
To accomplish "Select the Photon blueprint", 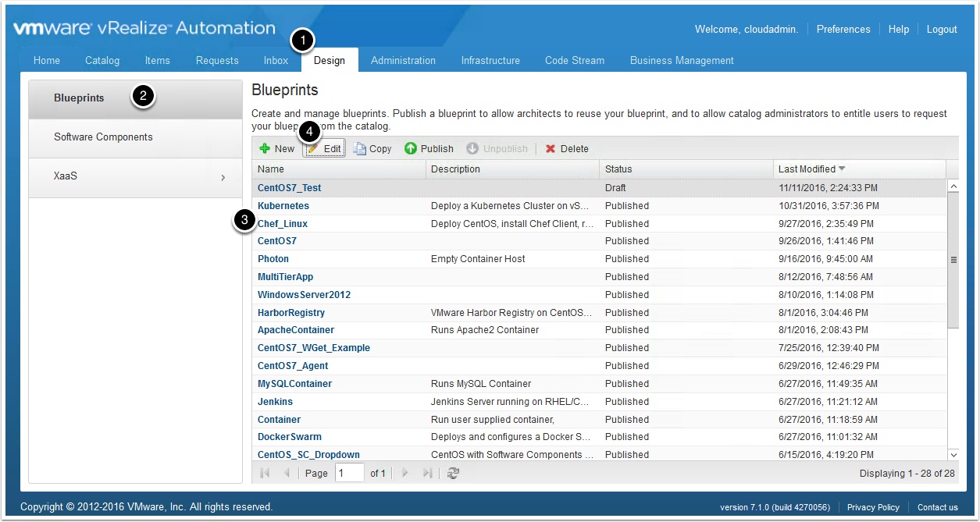I will (273, 259).
